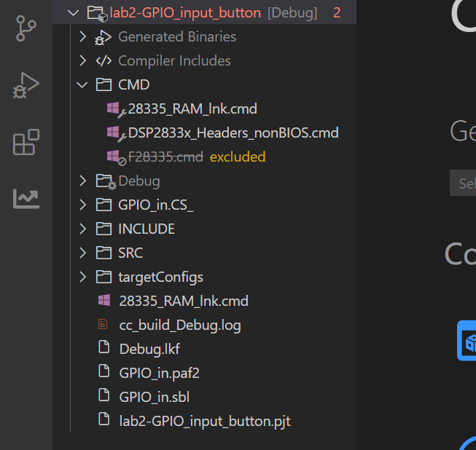The image size is (476, 450).
Task: Collapse the CMD folder chevron
Action: tap(82, 84)
